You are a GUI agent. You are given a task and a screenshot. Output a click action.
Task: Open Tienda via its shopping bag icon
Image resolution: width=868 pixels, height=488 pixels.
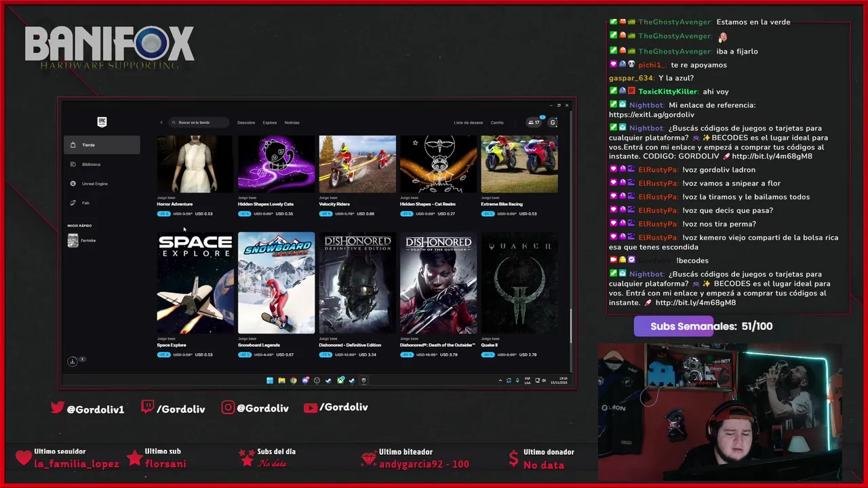point(73,145)
